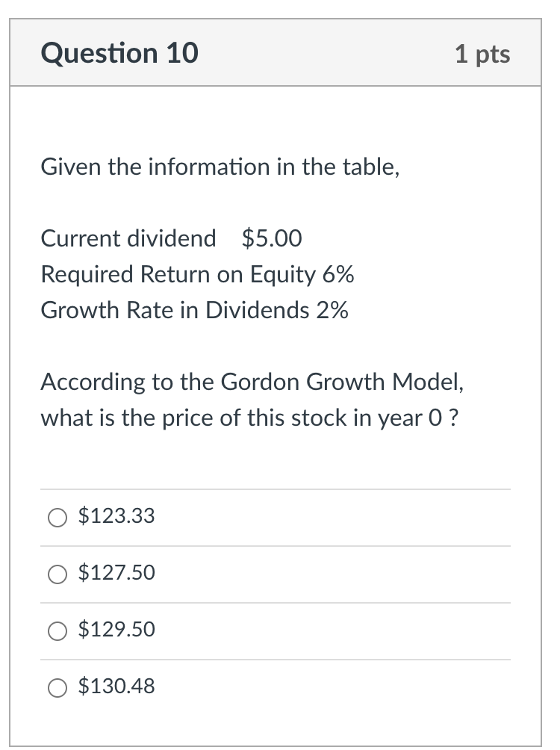The height and width of the screenshot is (750, 560).
Task: Click the $130.48 answer label text
Action: [116, 687]
